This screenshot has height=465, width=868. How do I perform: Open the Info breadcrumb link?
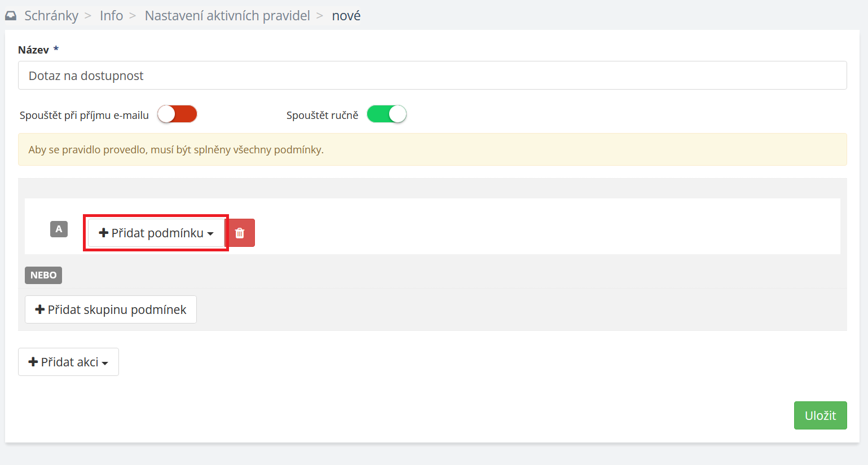point(111,16)
